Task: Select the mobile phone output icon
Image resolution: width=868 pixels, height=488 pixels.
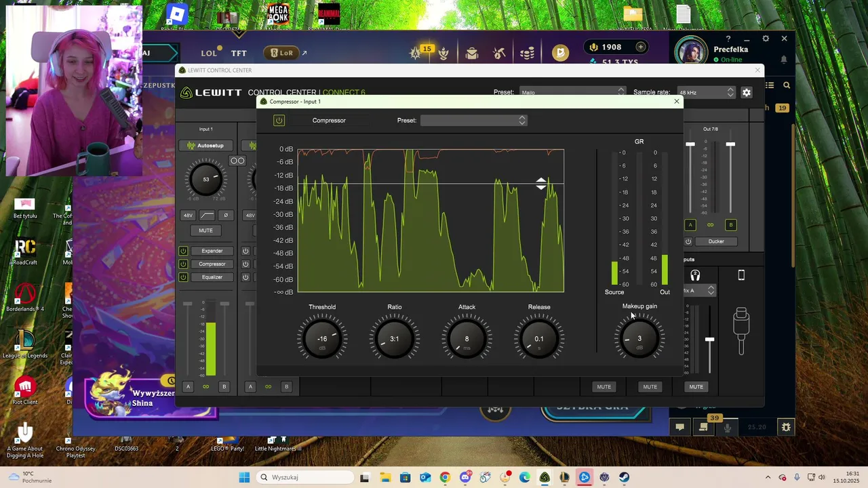Action: tap(741, 275)
